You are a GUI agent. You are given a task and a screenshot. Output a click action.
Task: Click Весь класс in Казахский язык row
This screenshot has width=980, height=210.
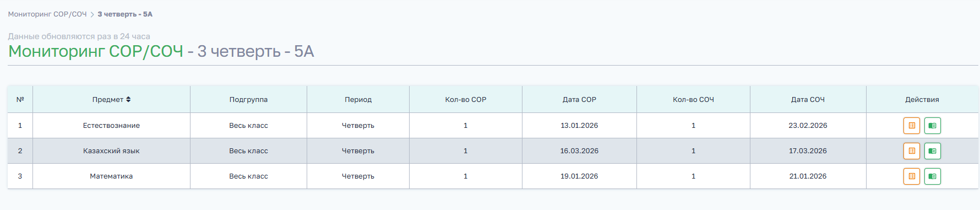[248, 151]
